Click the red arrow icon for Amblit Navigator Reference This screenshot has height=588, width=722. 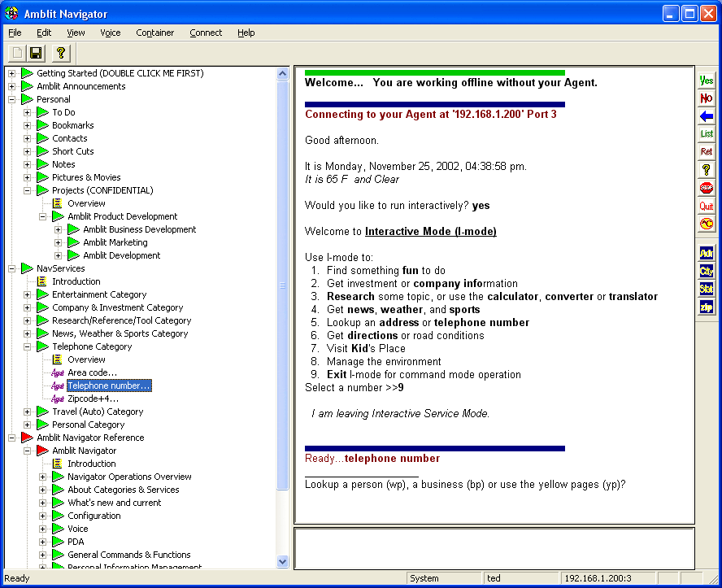click(27, 438)
